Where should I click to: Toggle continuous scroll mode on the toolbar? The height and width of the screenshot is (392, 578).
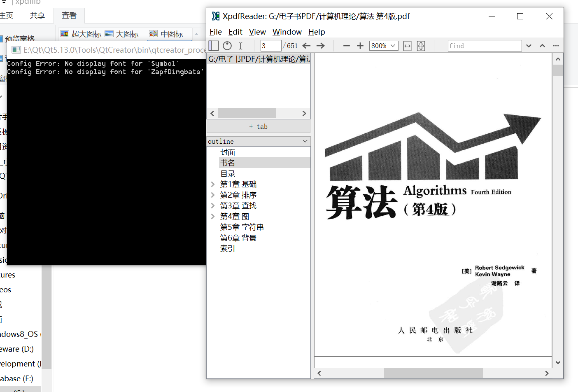[x=227, y=46]
